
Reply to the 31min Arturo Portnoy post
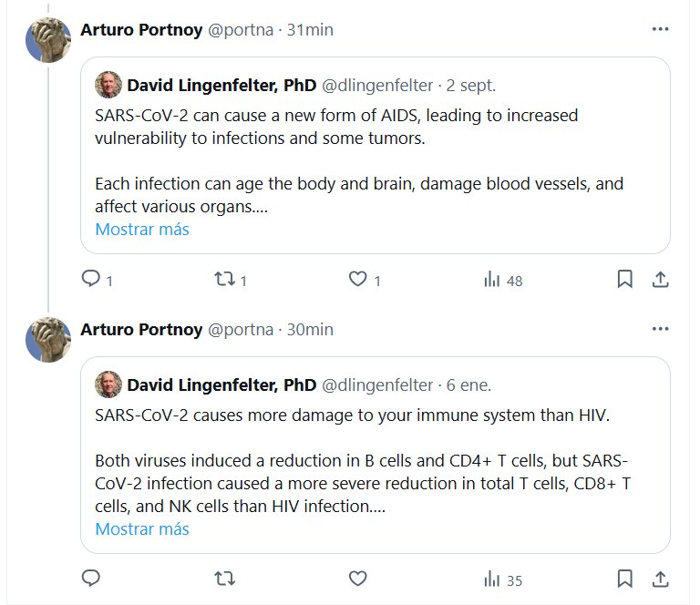pos(91,279)
